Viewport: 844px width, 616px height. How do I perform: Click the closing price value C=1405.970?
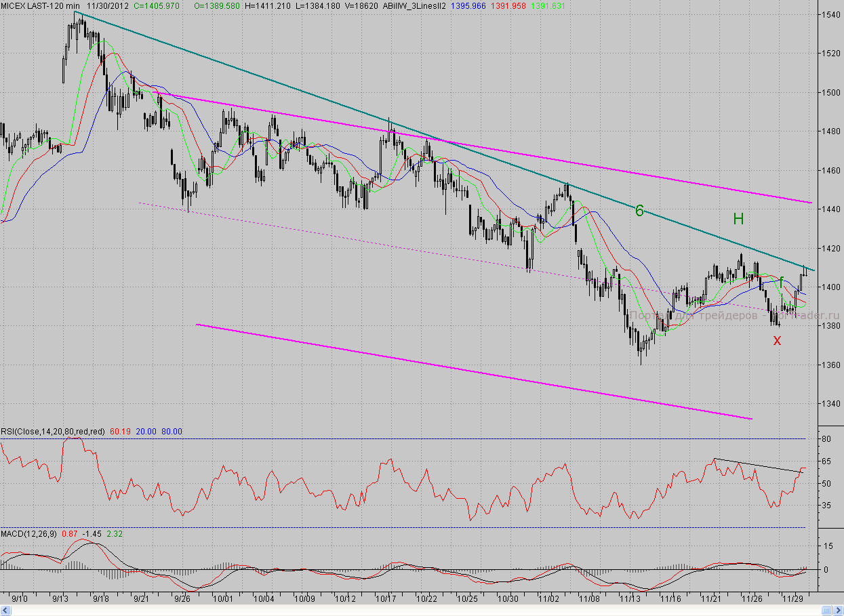156,5
